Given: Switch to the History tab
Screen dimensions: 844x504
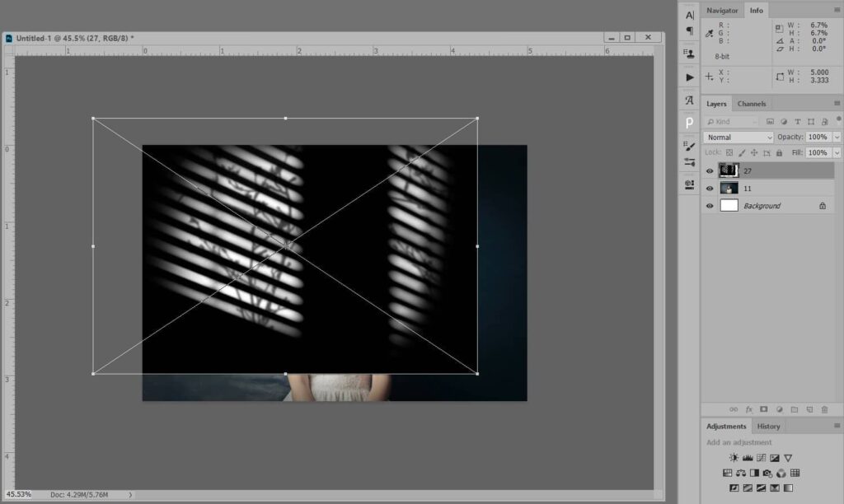Looking at the screenshot, I should point(768,427).
